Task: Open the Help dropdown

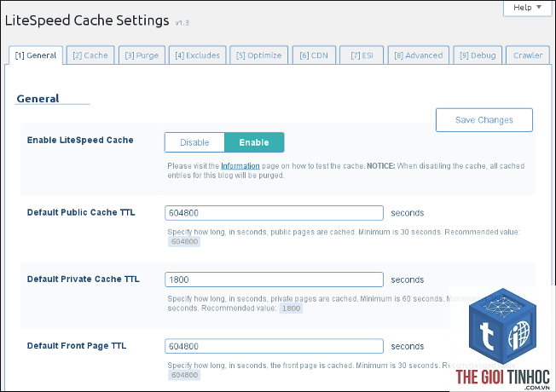Action: coord(527,8)
